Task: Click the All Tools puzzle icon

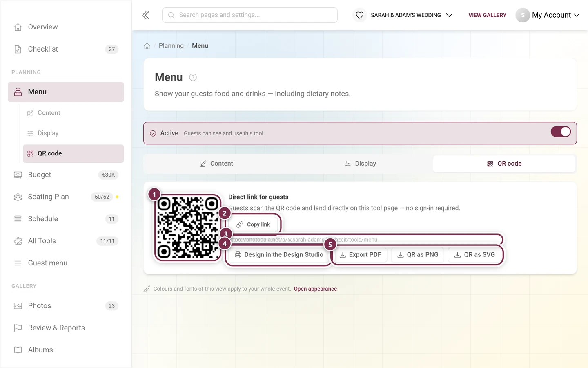Action: pos(18,241)
